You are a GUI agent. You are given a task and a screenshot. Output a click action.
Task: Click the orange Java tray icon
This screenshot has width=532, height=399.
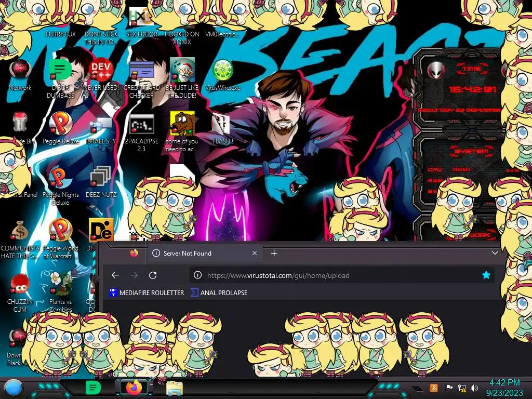[434, 388]
